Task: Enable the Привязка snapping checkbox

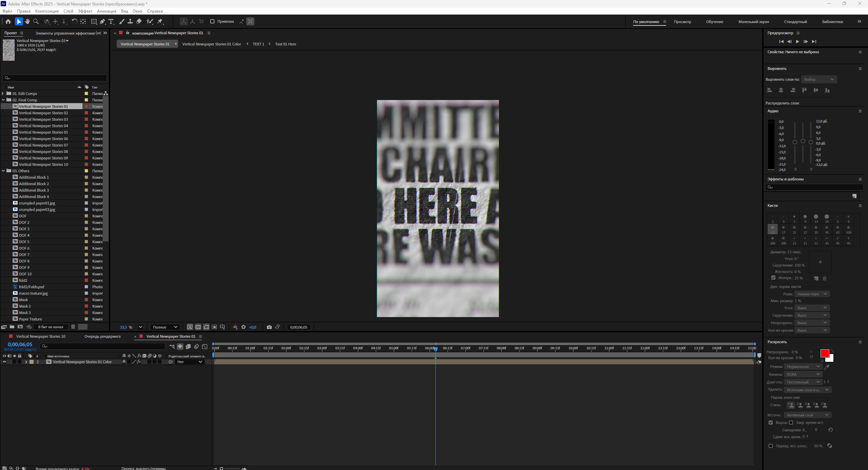Action: 212,21
